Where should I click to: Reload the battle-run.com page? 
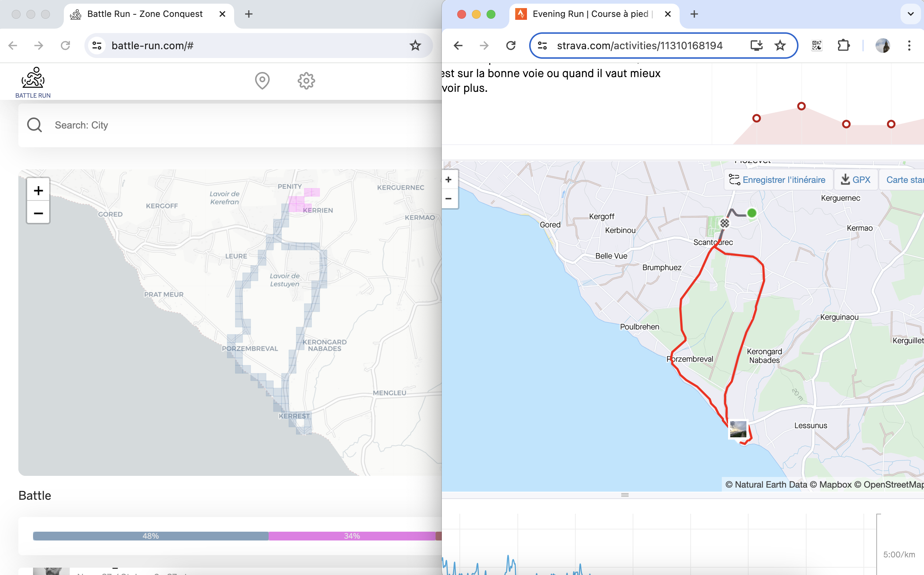pos(65,46)
